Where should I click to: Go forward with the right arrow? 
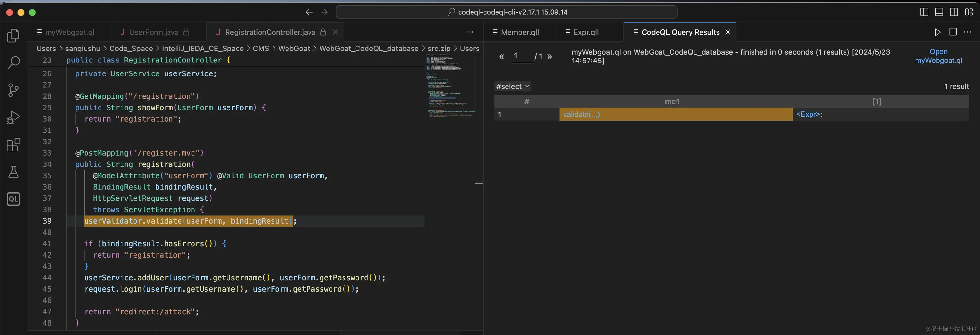[x=324, y=12]
